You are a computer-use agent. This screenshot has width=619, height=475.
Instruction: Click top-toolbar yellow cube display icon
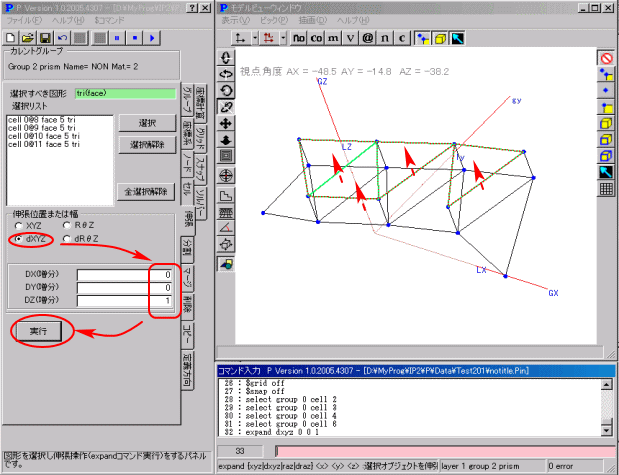click(440, 38)
